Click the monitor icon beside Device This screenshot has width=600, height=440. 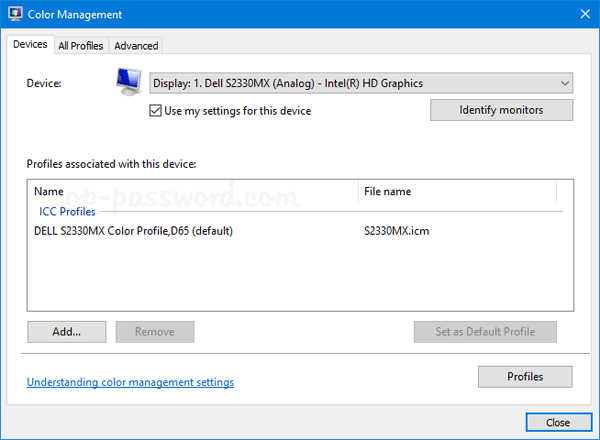[129, 84]
